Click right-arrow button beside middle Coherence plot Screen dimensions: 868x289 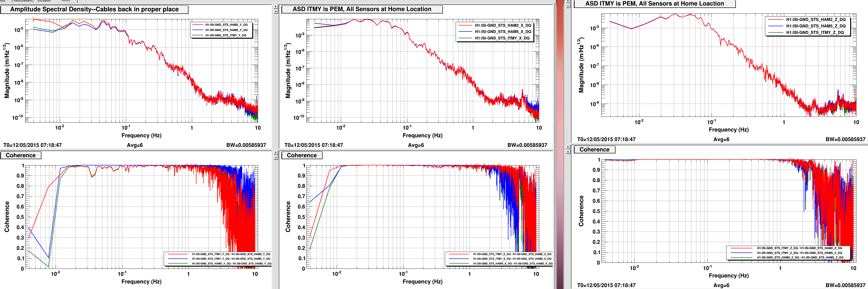point(276,153)
